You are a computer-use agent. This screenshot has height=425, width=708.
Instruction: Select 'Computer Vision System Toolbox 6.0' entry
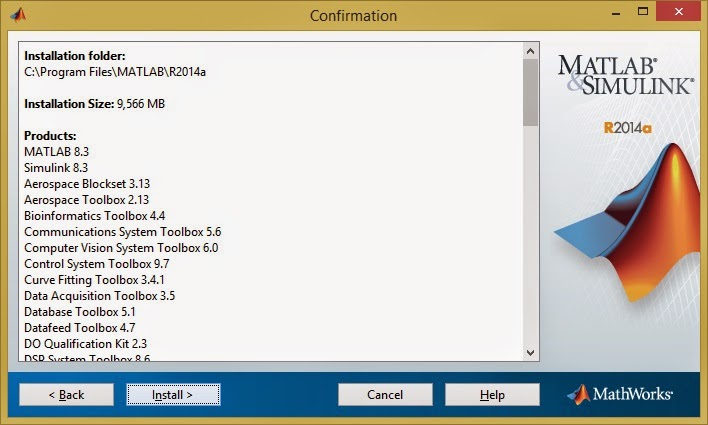pos(121,248)
